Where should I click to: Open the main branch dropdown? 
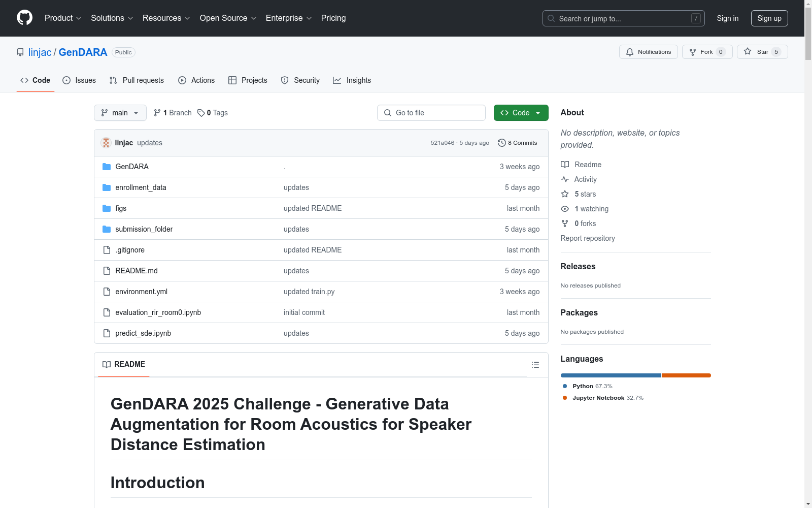coord(120,113)
